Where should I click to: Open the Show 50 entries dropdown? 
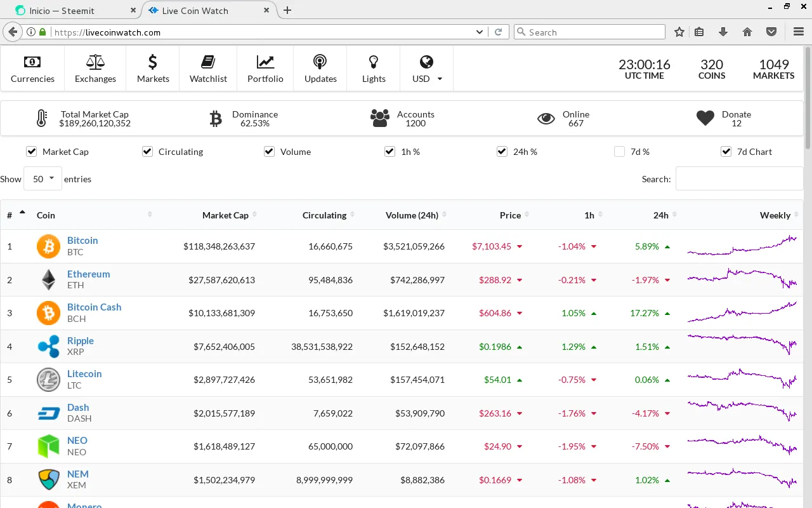coord(43,179)
